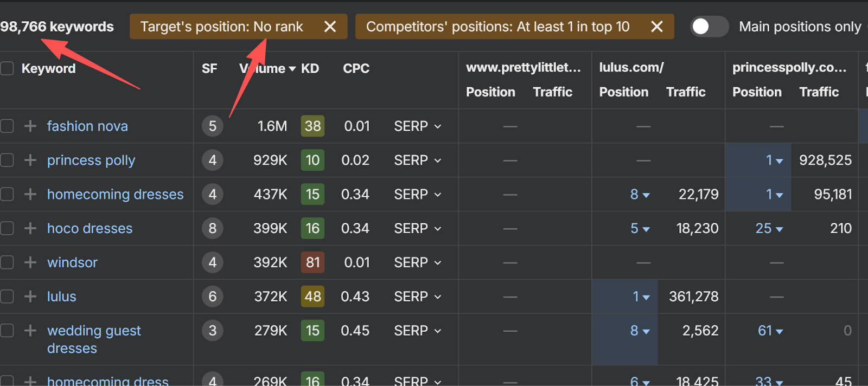868x386 pixels.
Task: Click plus icon beside princess polly
Action: point(30,160)
